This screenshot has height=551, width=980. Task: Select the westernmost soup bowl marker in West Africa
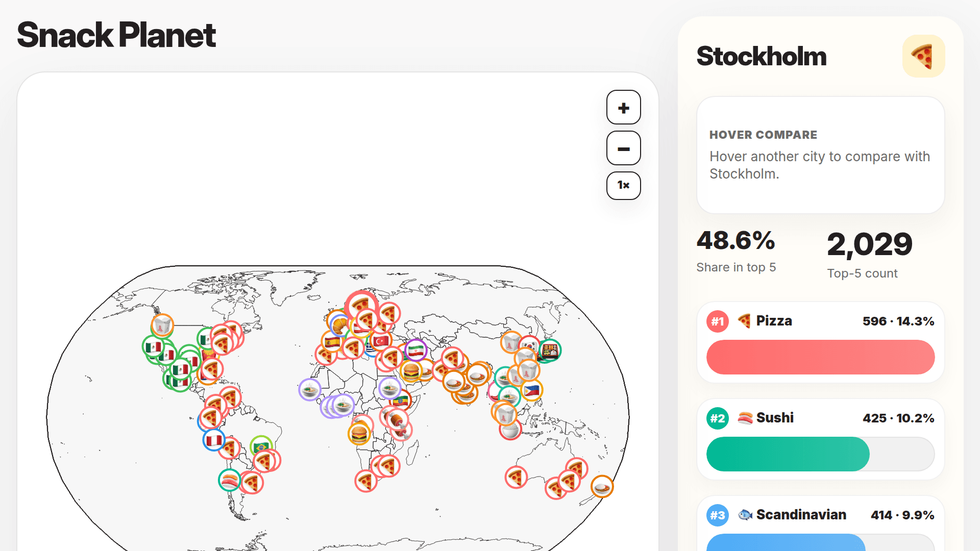click(x=310, y=390)
